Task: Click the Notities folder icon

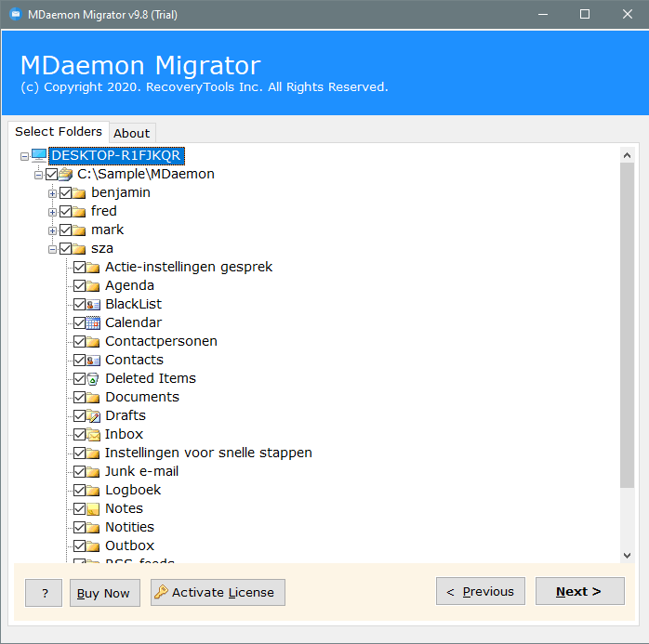Action: 93,528
